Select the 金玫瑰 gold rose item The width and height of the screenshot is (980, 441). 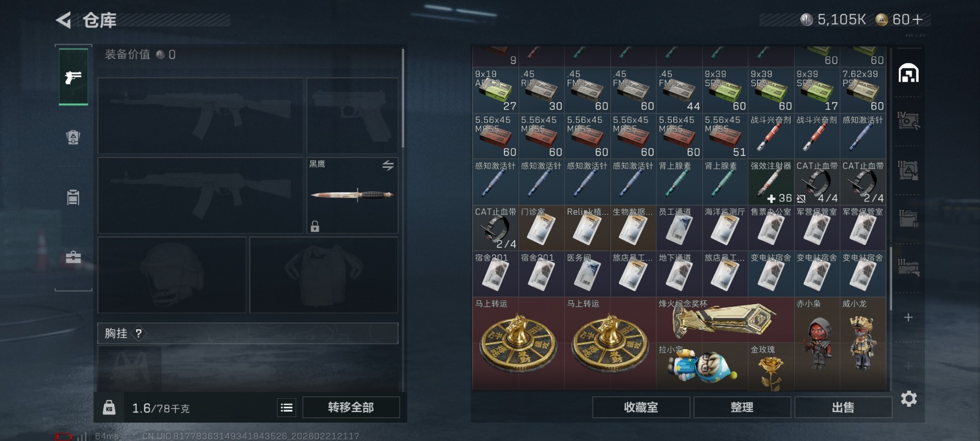(771, 366)
